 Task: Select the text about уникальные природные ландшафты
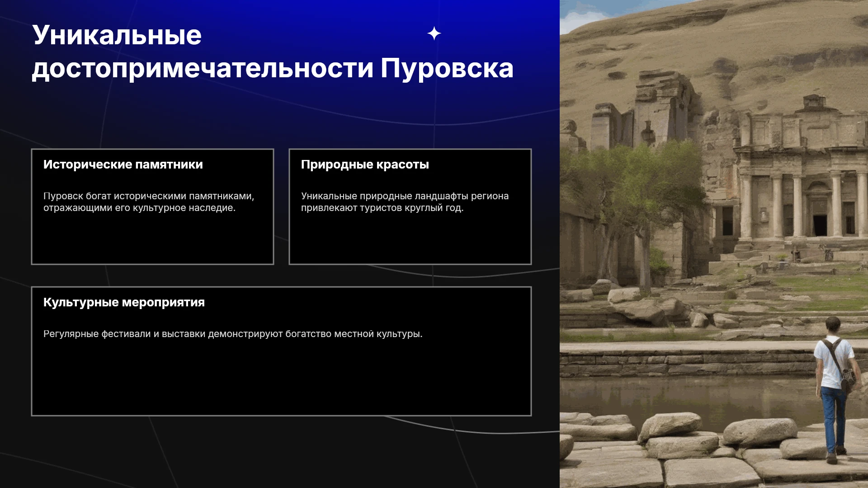tap(405, 202)
